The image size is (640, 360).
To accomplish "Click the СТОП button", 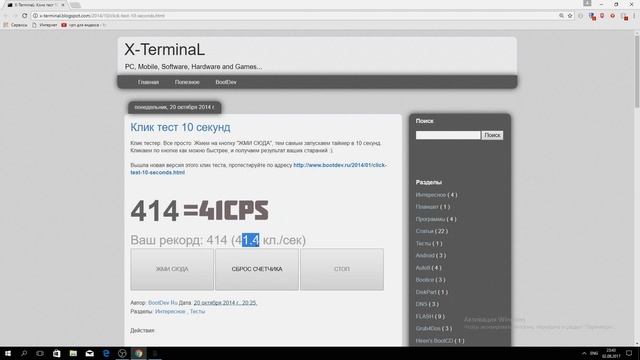I will [342, 269].
